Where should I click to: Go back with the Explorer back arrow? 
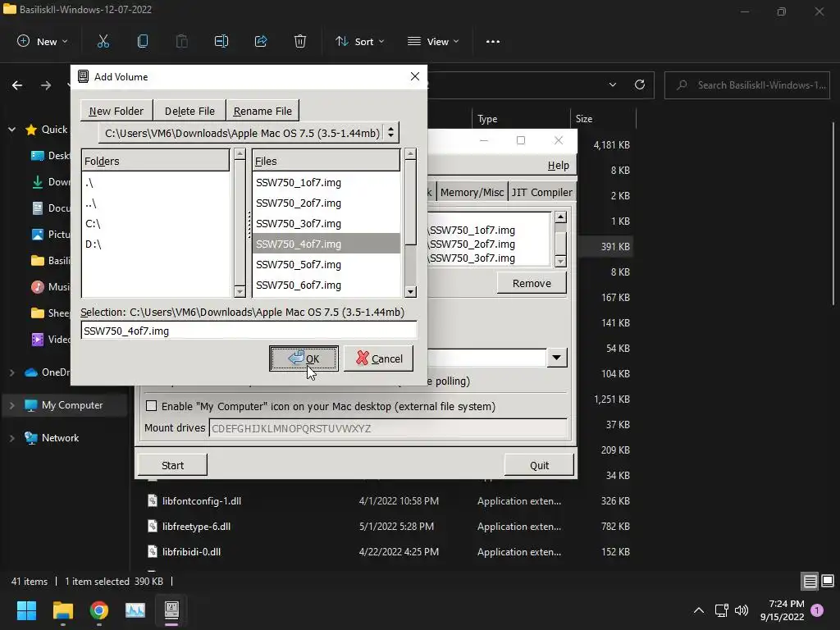(x=17, y=85)
